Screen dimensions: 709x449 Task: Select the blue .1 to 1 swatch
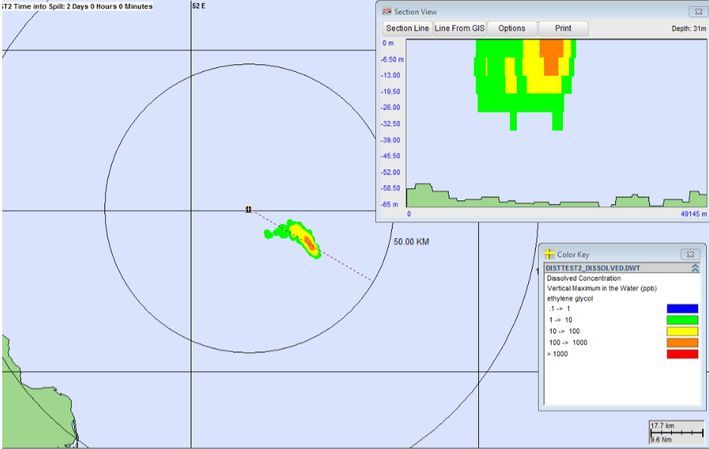tap(681, 309)
